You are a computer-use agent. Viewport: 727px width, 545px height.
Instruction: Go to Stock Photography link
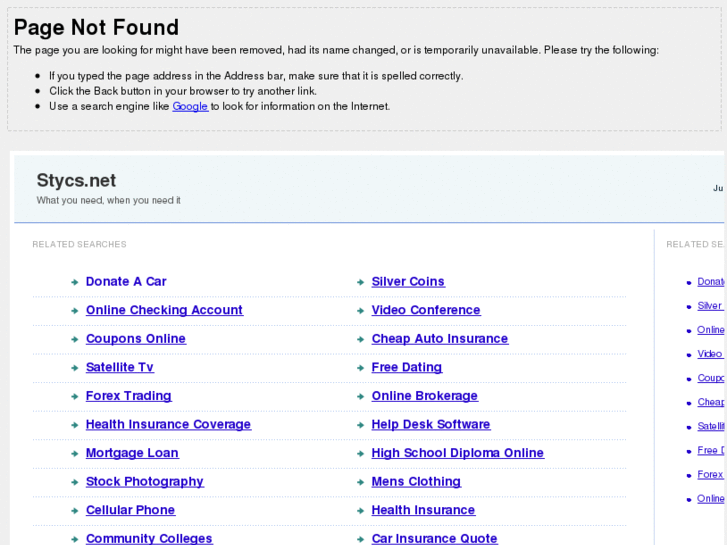pos(144,481)
